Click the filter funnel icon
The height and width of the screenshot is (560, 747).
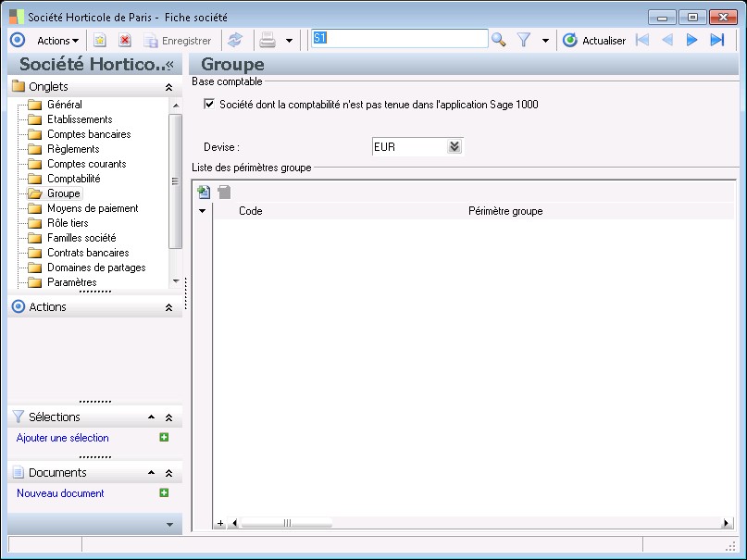(524, 40)
